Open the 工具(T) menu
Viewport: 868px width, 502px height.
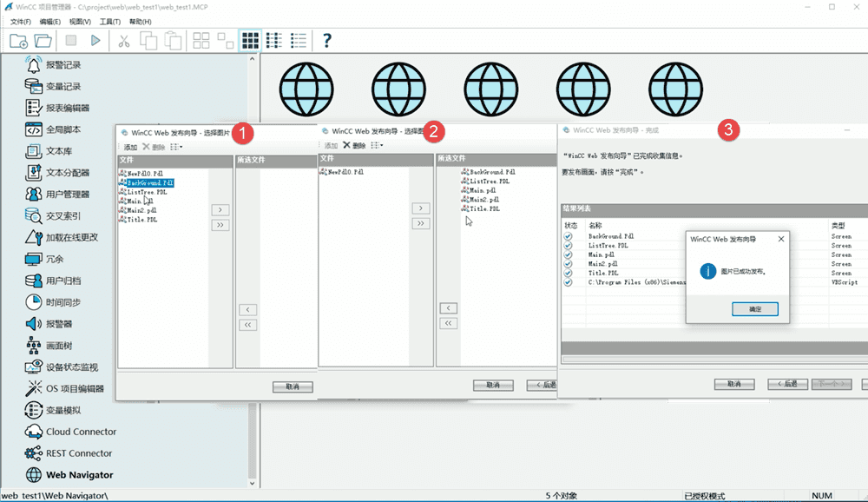click(110, 21)
